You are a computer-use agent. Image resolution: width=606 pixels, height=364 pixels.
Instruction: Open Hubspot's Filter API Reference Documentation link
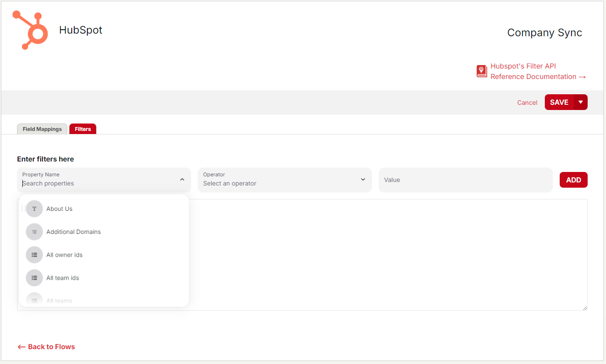(538, 71)
